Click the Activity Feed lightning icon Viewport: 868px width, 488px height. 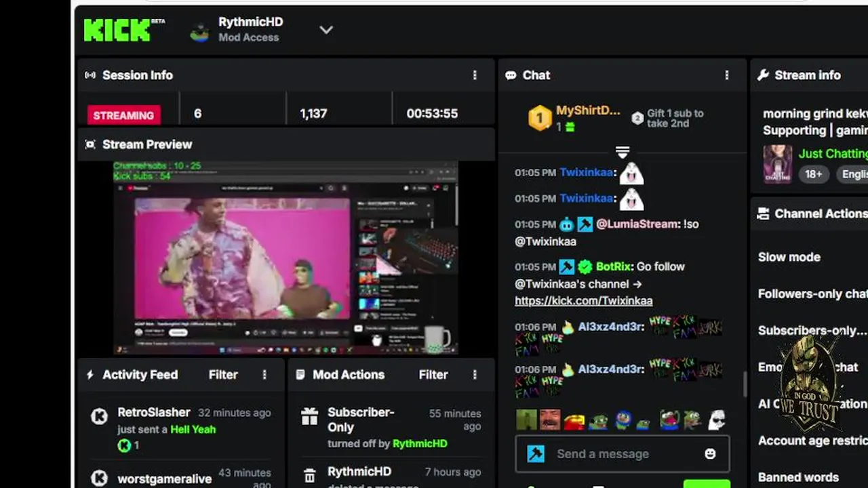click(90, 375)
